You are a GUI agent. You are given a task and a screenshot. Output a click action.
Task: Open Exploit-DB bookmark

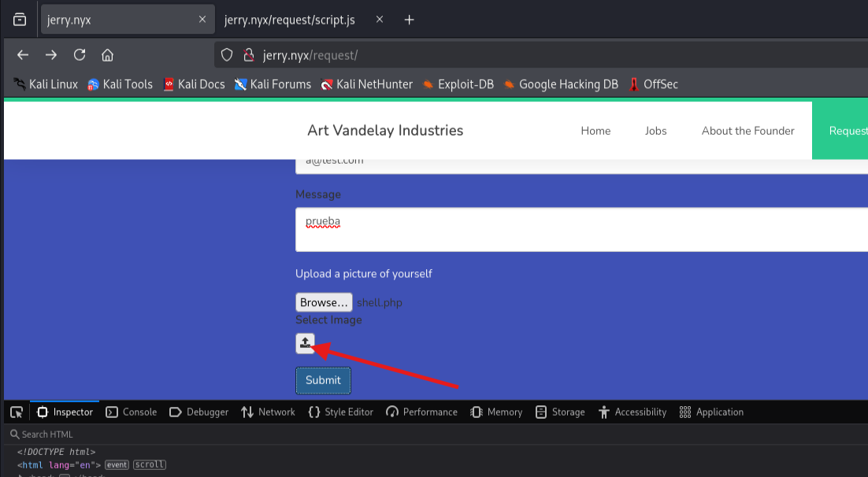tap(458, 84)
